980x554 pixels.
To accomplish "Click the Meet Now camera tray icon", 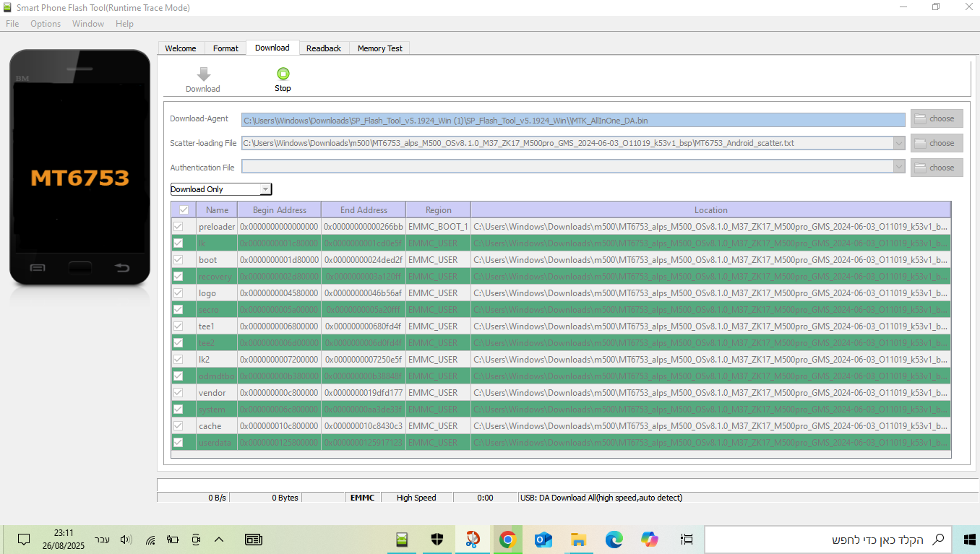I will (x=196, y=540).
